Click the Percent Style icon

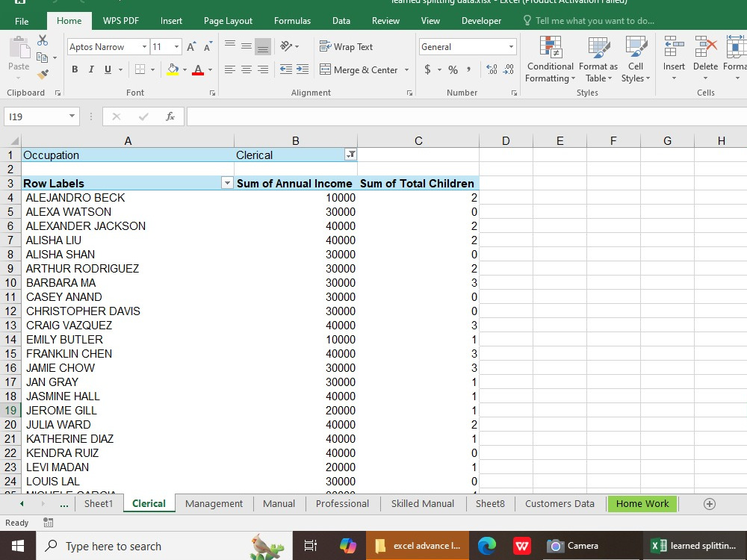453,70
